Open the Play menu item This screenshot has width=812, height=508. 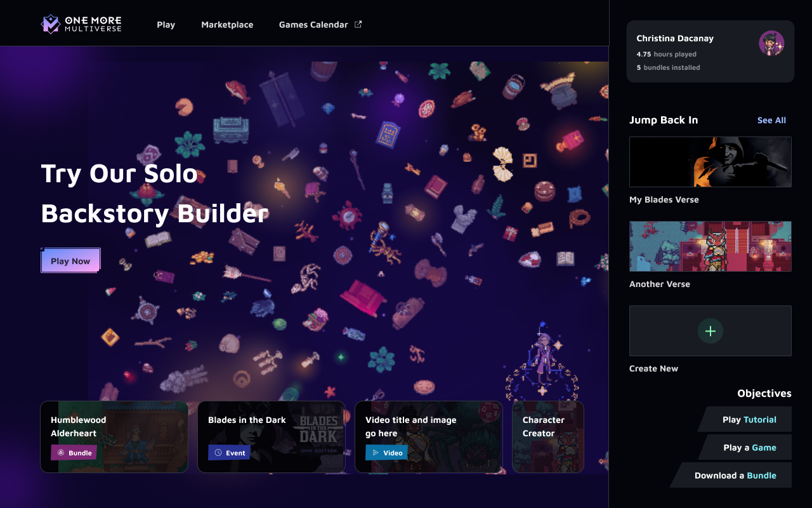166,25
